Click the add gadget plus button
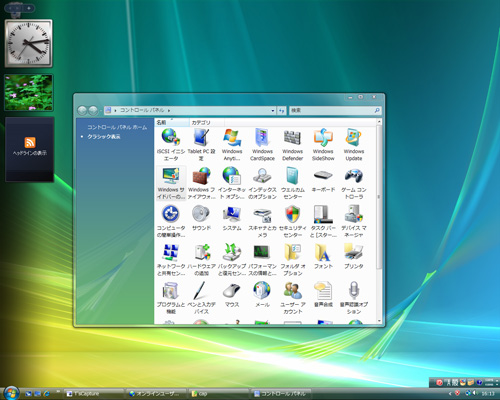 (x=29, y=8)
